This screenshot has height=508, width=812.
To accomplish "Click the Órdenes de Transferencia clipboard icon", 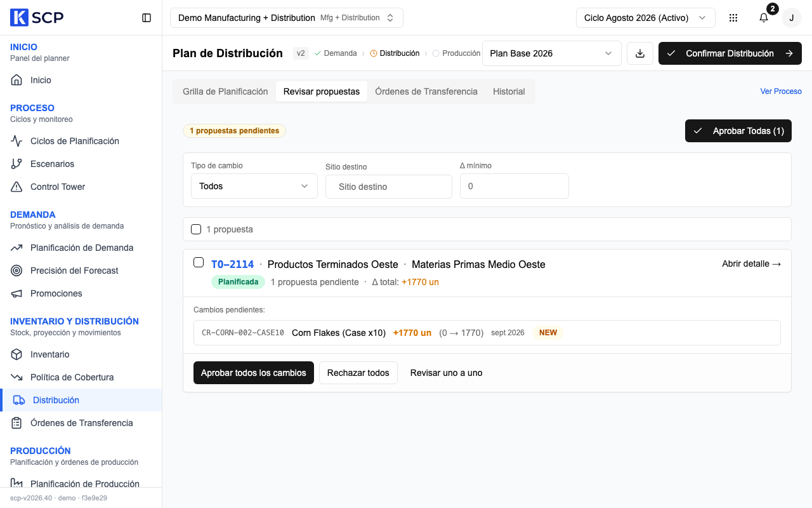I will click(x=17, y=423).
